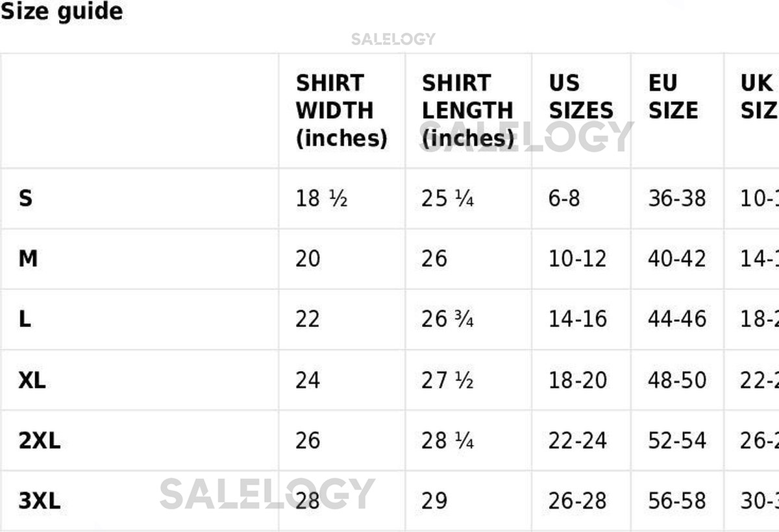Click the S size row label

click(25, 199)
